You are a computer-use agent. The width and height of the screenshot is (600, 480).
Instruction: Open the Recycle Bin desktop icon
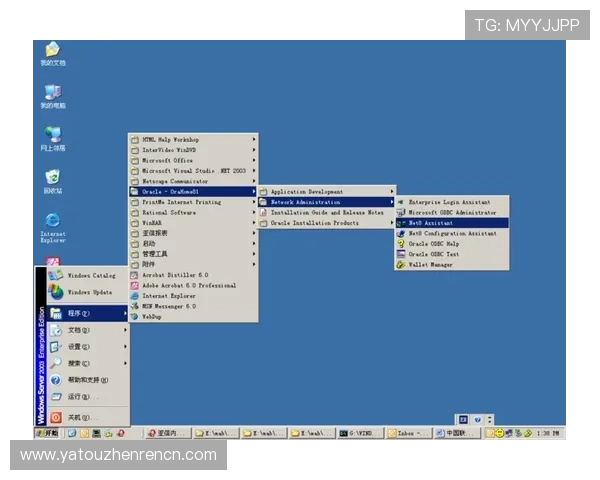coord(52,178)
